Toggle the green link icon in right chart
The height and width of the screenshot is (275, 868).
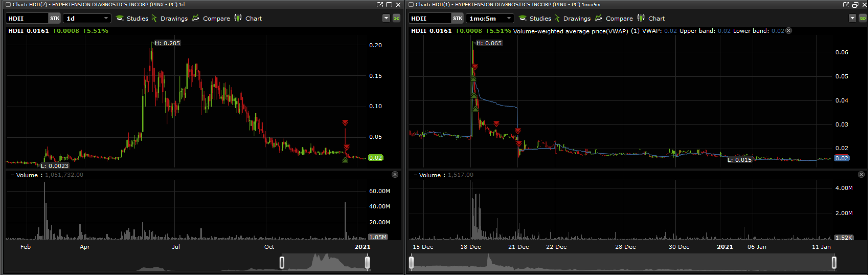click(863, 18)
